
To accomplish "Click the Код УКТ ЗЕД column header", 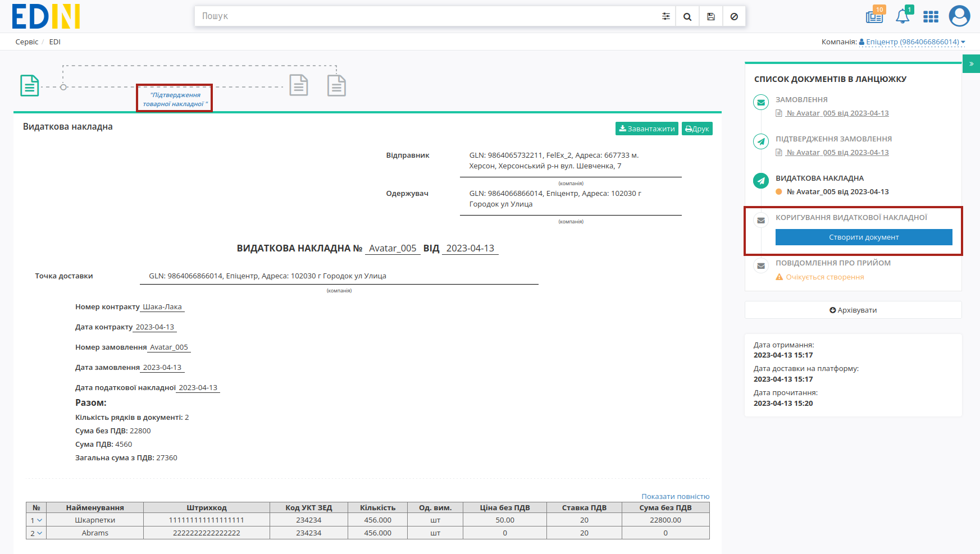I will click(x=309, y=507).
